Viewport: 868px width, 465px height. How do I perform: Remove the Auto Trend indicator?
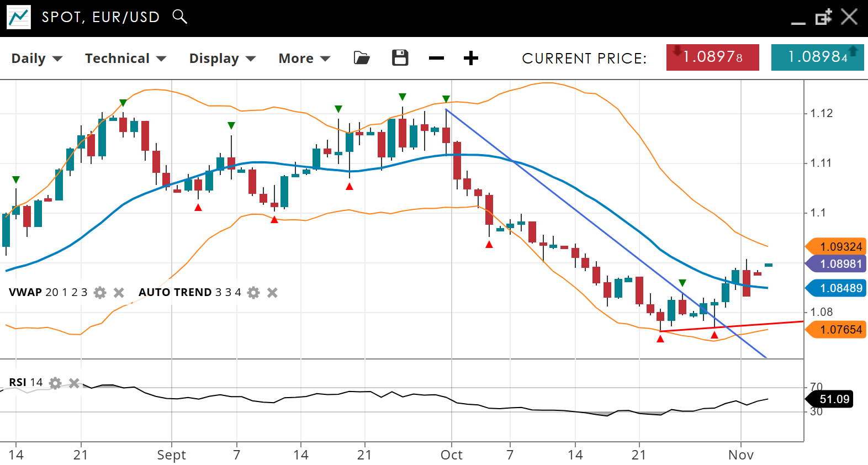(272, 293)
